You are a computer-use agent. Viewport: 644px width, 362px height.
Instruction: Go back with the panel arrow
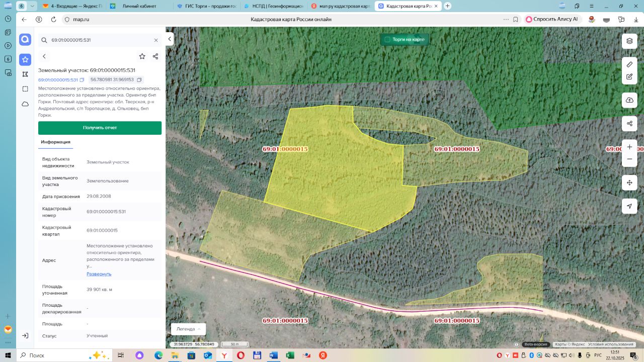tap(44, 56)
